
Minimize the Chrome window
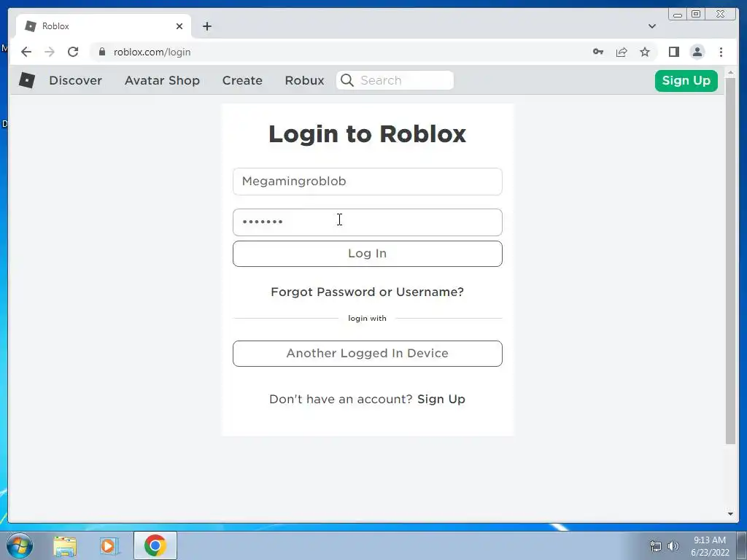pos(678,15)
